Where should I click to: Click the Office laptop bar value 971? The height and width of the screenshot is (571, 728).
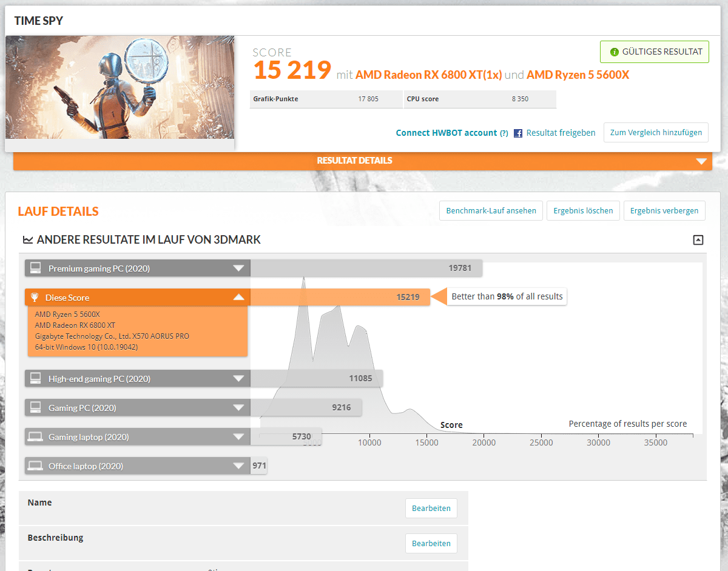259,466
